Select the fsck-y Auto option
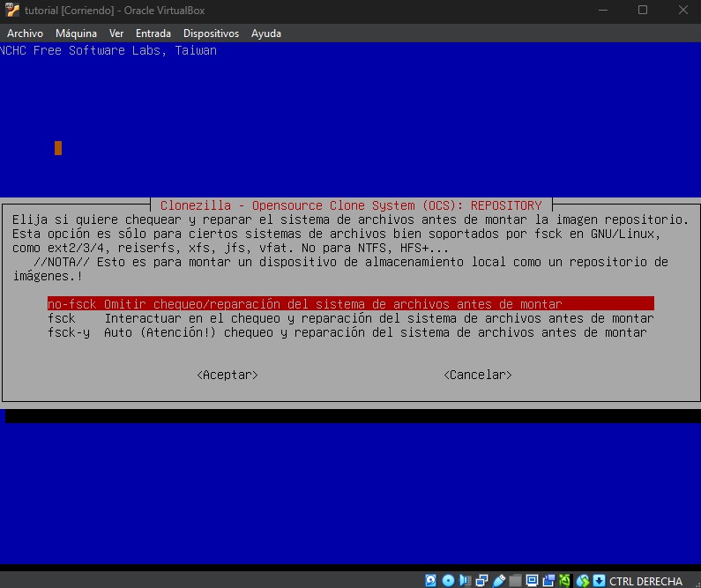The height and width of the screenshot is (588, 701). (347, 332)
